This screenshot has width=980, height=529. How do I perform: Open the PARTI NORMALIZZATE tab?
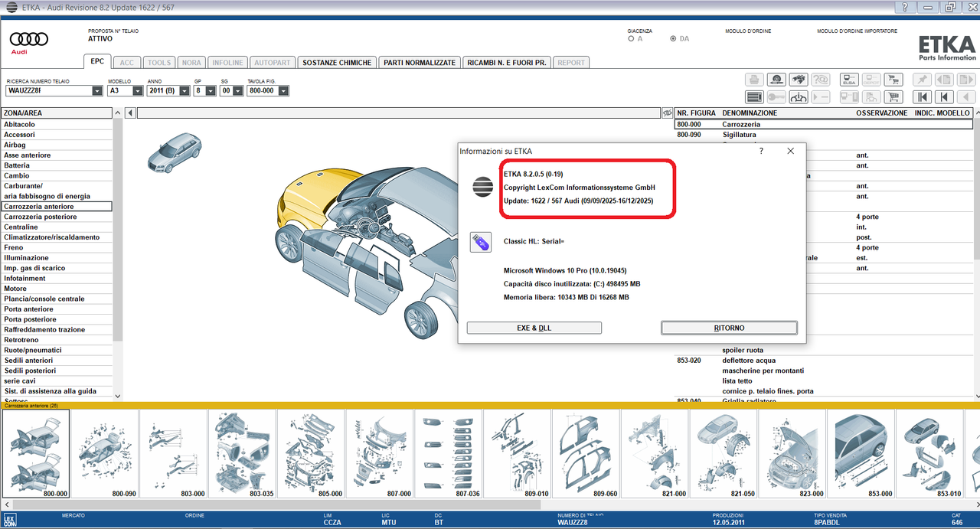tap(420, 63)
